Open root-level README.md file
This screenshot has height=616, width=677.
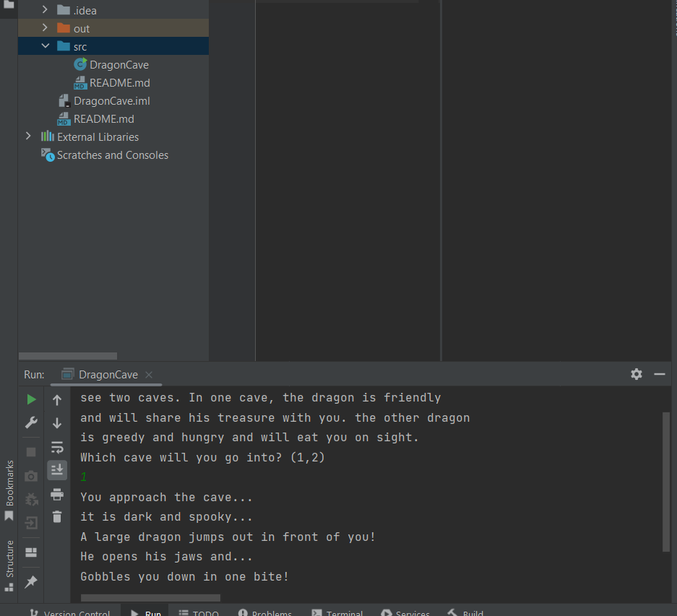pos(103,119)
